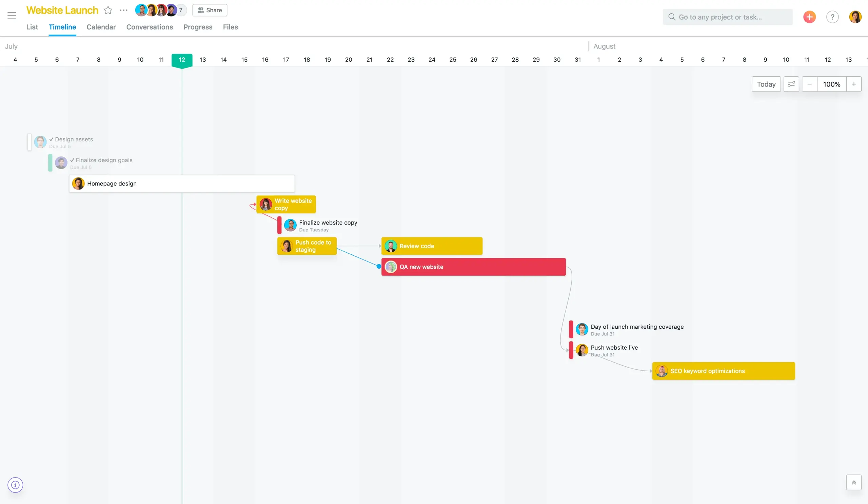Open the Conversations tab
The image size is (868, 504).
[x=150, y=27]
